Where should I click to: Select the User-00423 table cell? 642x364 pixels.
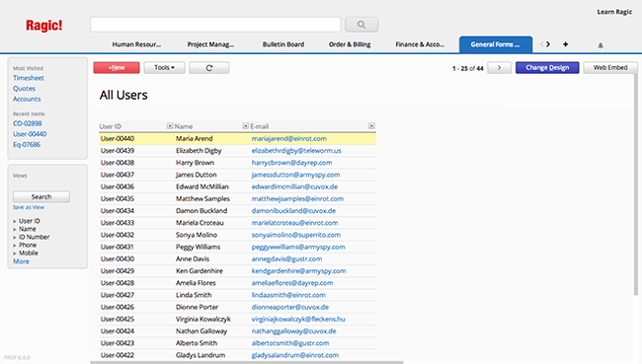coord(118,343)
